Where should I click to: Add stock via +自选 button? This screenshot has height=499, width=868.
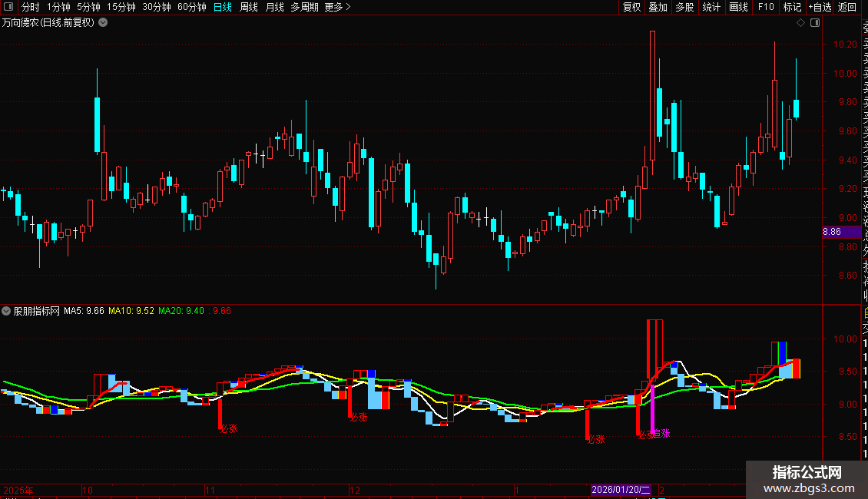point(820,7)
